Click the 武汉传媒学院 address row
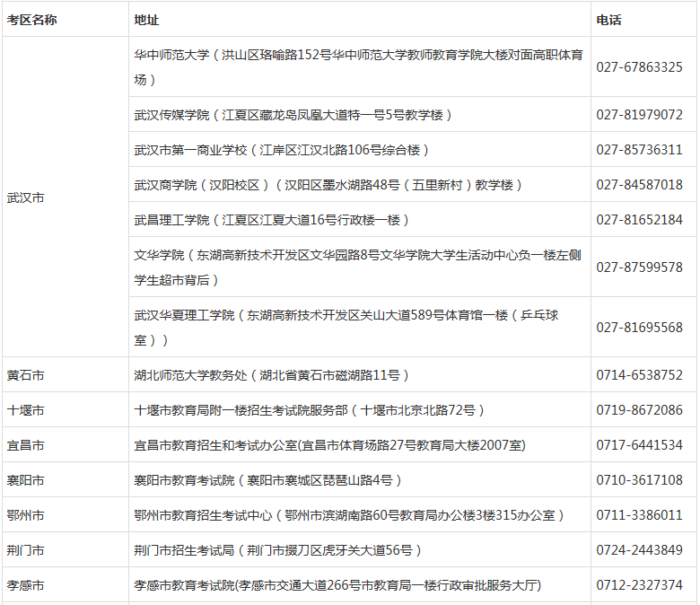 click(x=359, y=114)
